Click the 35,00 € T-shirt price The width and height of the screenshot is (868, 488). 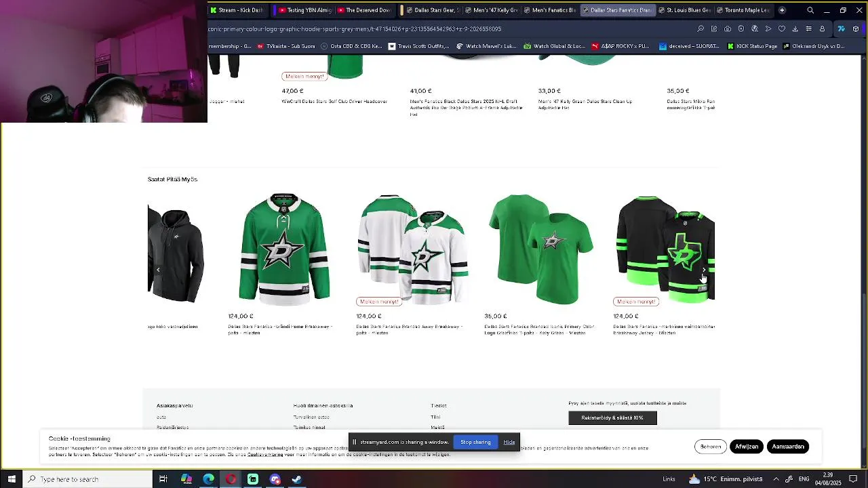tap(496, 316)
